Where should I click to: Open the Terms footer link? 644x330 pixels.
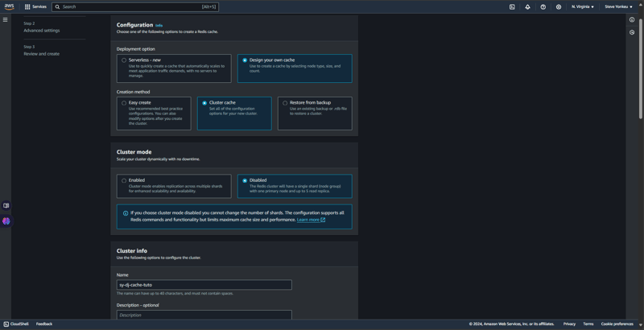588,324
